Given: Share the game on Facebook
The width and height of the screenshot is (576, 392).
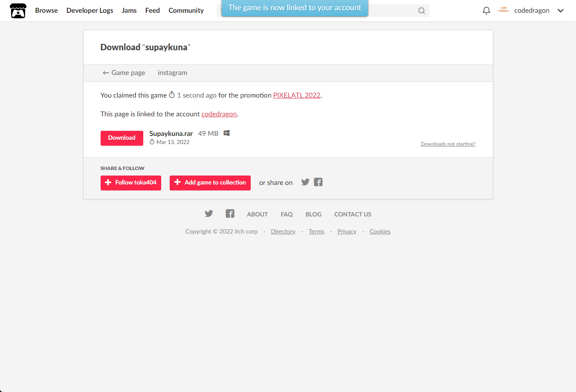Looking at the screenshot, I should tap(318, 182).
